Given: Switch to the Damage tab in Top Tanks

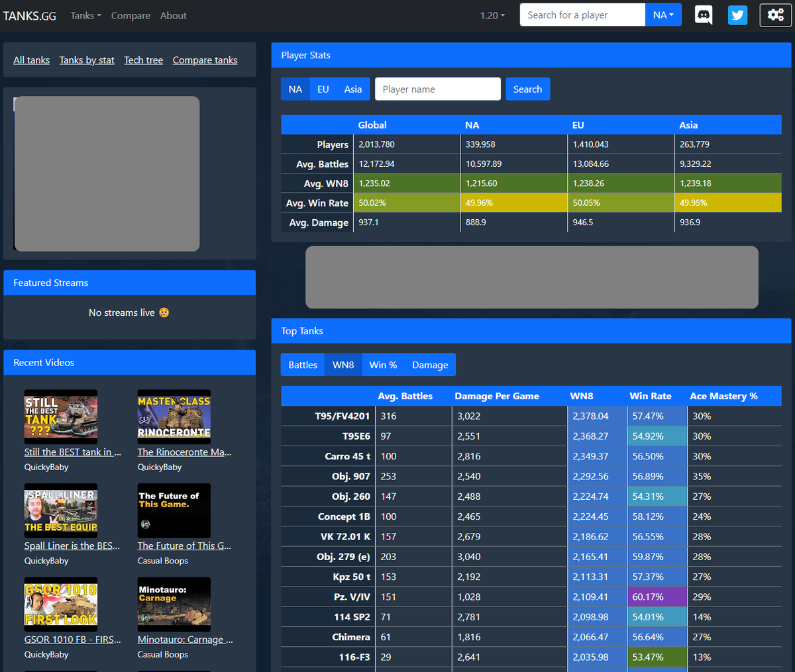Looking at the screenshot, I should pyautogui.click(x=430, y=365).
